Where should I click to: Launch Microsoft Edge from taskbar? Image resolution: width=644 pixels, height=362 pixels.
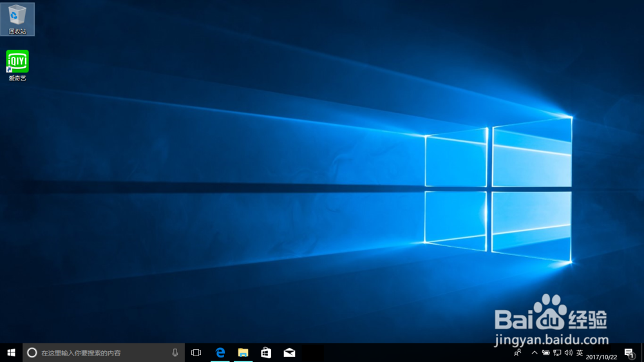220,352
